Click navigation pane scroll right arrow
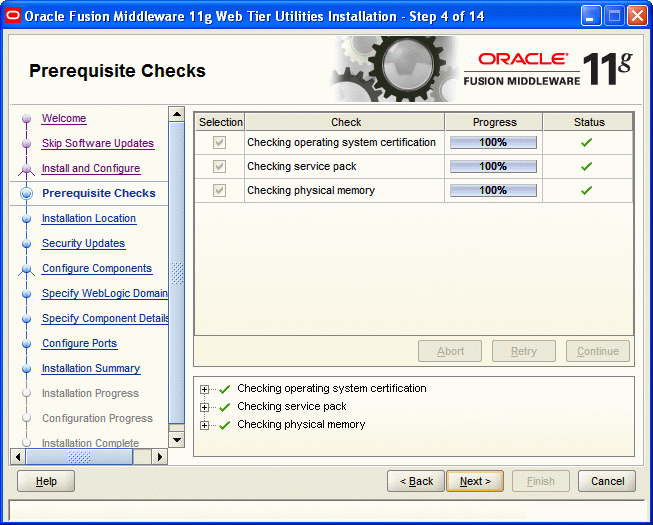The width and height of the screenshot is (653, 525). coord(160,457)
